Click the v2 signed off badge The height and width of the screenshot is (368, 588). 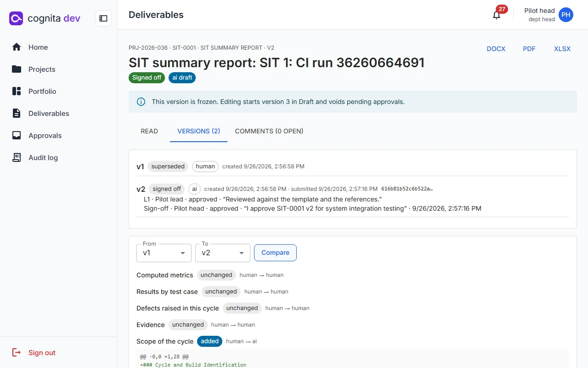point(167,189)
